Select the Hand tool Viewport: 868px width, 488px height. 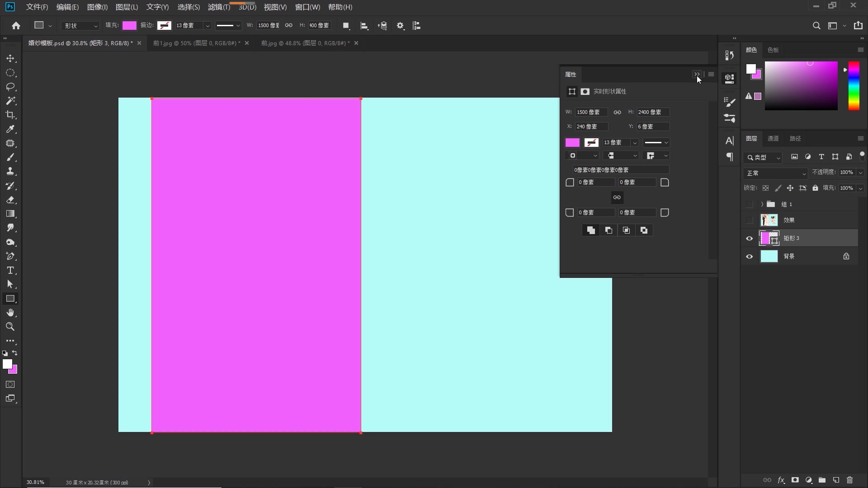coord(10,313)
